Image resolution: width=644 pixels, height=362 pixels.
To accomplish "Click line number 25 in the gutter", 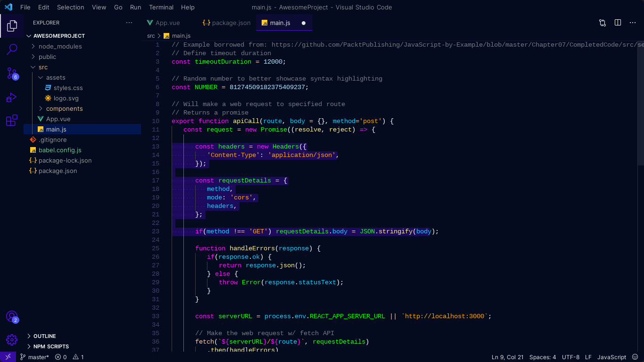I will coord(156,248).
